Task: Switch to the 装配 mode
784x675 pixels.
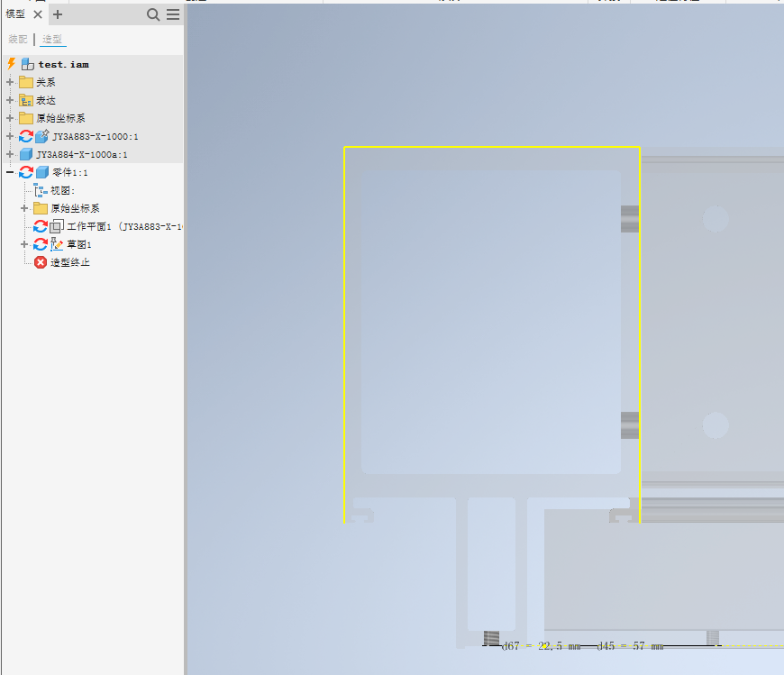Action: [x=18, y=39]
